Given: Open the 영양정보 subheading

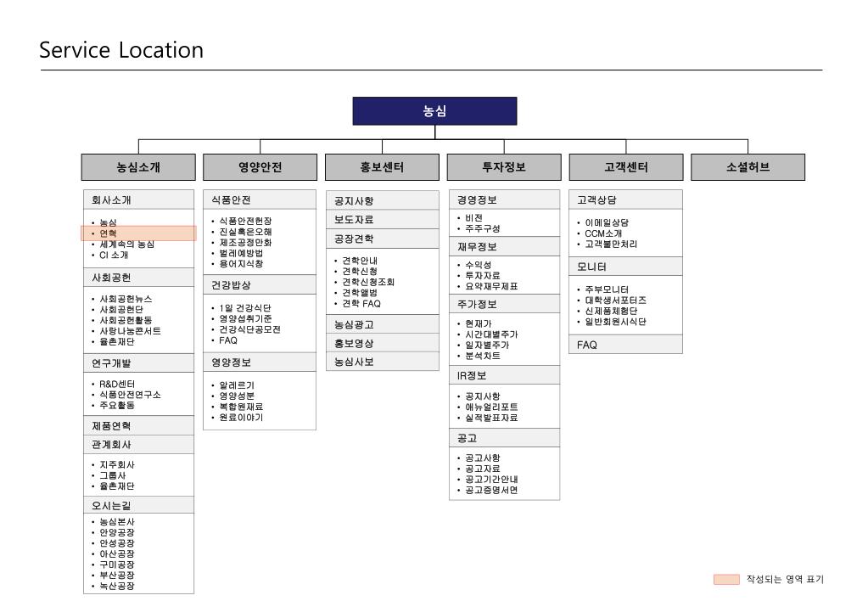Looking at the screenshot, I should point(260,362).
